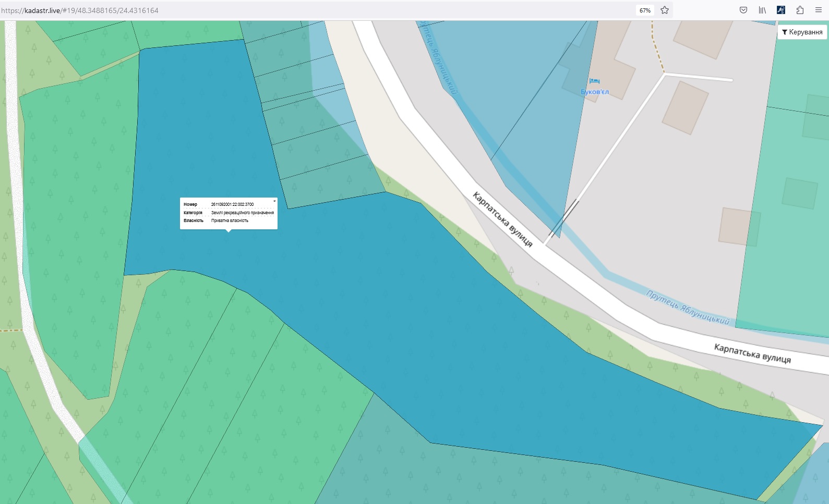The height and width of the screenshot is (504, 829).
Task: Click the diagonal Карпатська вулиця street label
Action: click(502, 219)
